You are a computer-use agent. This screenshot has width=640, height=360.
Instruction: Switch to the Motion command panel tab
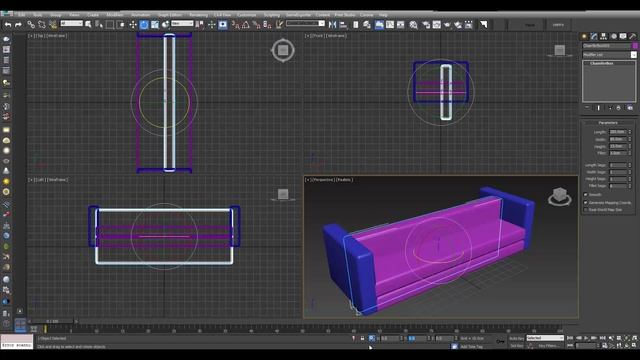tap(613, 36)
